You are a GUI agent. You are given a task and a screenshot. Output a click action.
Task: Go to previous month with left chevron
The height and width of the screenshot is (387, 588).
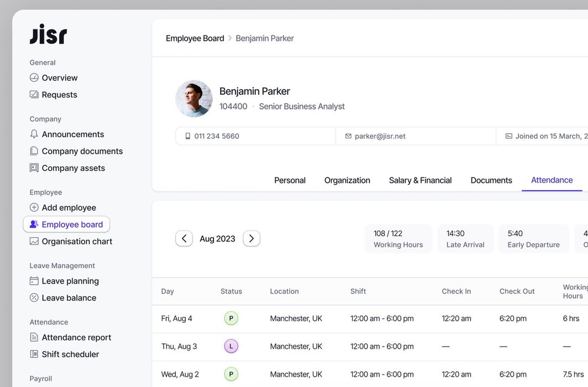pyautogui.click(x=184, y=238)
